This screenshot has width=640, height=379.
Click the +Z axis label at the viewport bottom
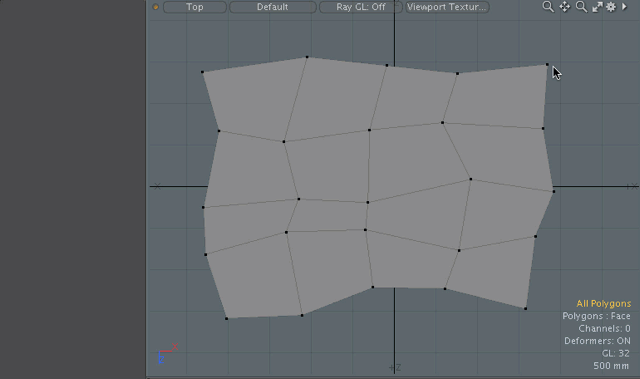[x=395, y=368]
